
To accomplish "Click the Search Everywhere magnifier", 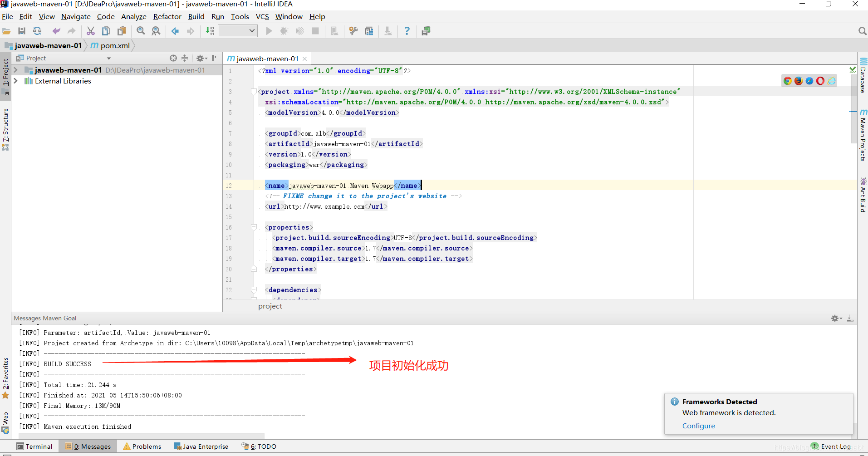I will (x=862, y=31).
